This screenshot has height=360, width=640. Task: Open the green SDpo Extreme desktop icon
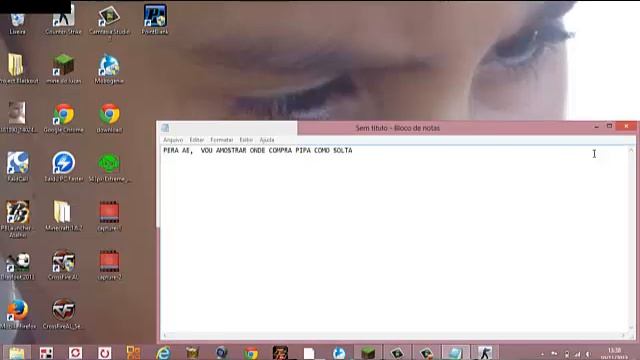point(109,167)
